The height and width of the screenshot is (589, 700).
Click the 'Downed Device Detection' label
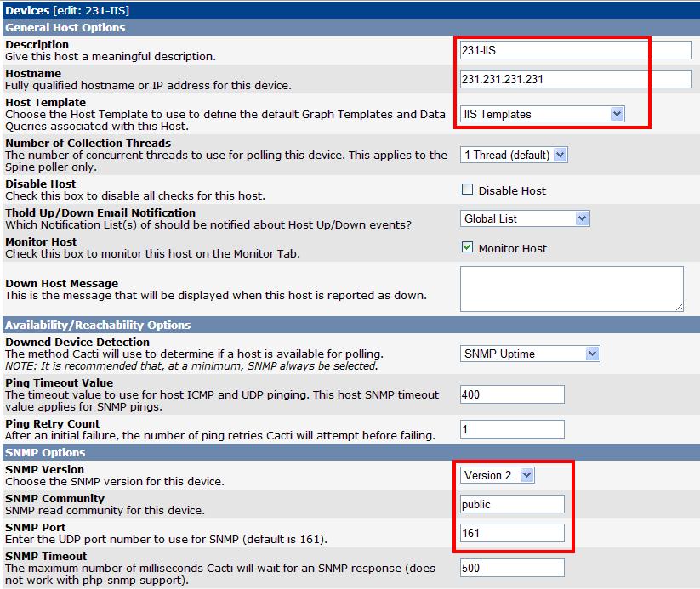tap(77, 342)
